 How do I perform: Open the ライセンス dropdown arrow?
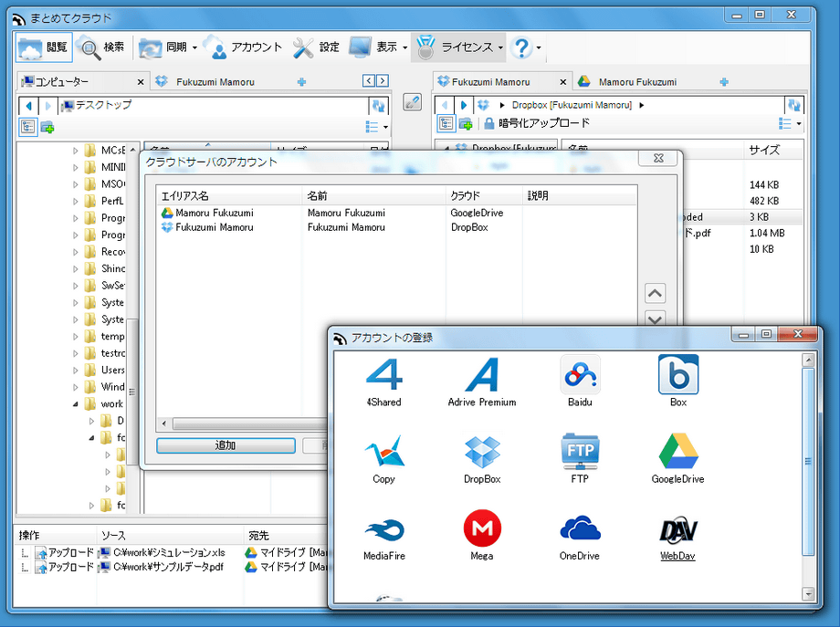coord(500,47)
